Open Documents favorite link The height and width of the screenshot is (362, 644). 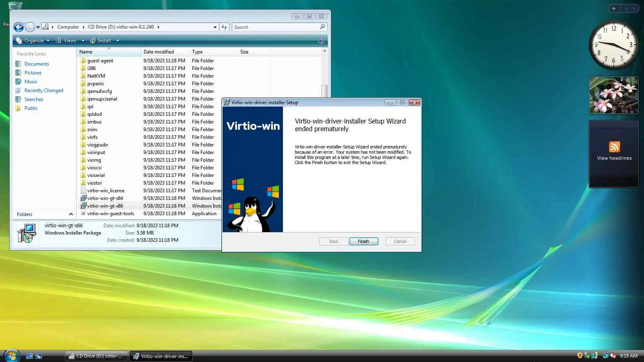pos(37,64)
